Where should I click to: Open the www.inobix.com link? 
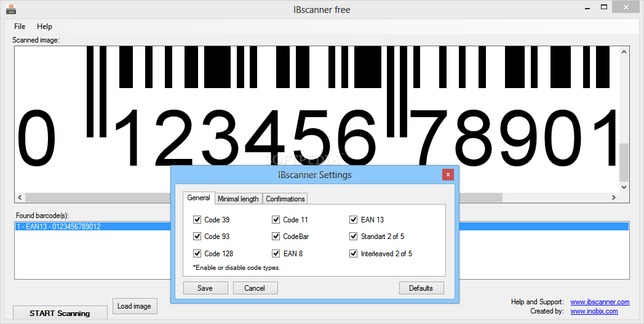(x=594, y=311)
